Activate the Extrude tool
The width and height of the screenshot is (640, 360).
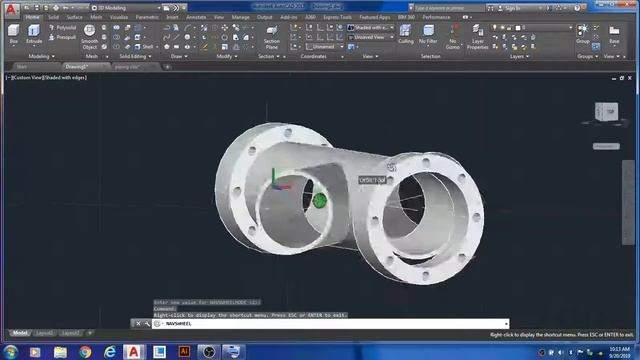pyautogui.click(x=34, y=34)
